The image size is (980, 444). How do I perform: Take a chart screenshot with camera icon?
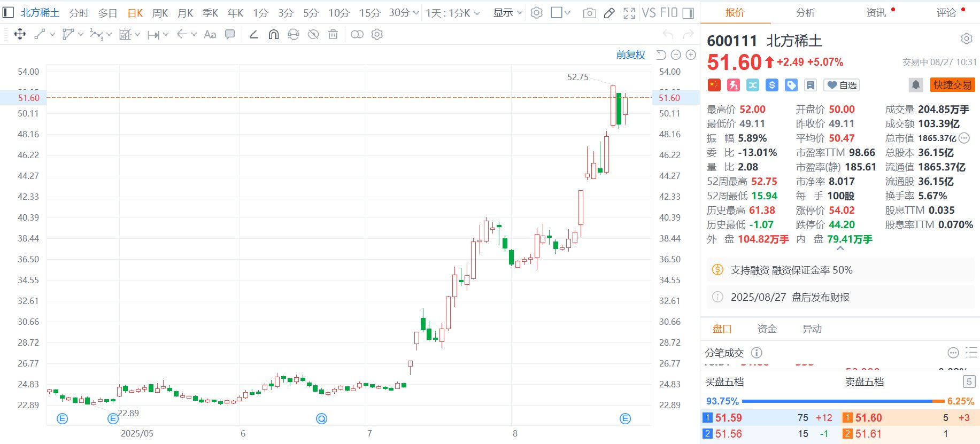click(589, 13)
